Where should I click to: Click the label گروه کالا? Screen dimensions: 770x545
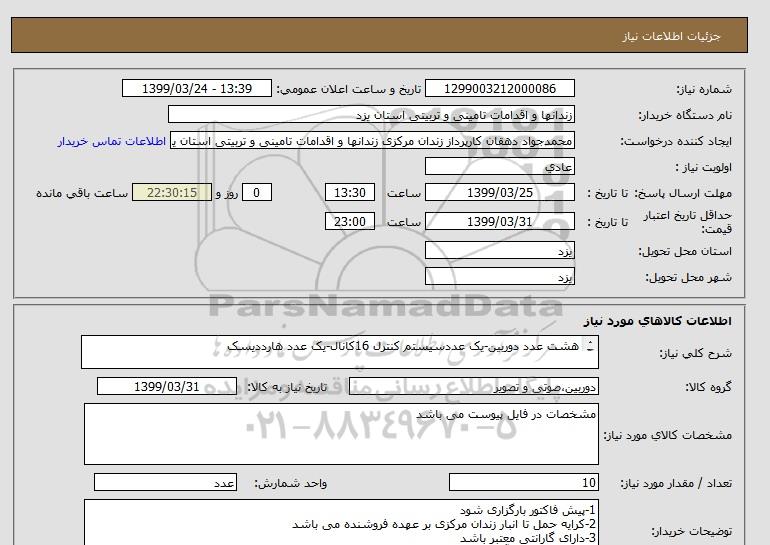(x=709, y=387)
